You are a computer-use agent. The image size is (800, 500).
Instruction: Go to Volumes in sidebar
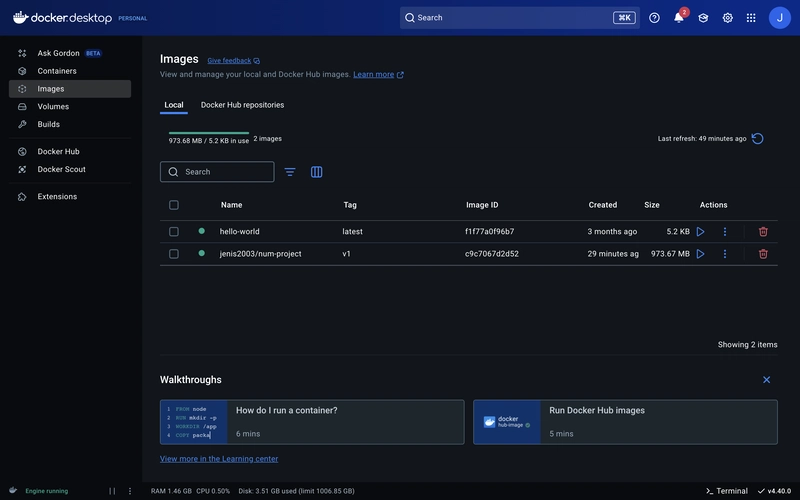(70, 107)
